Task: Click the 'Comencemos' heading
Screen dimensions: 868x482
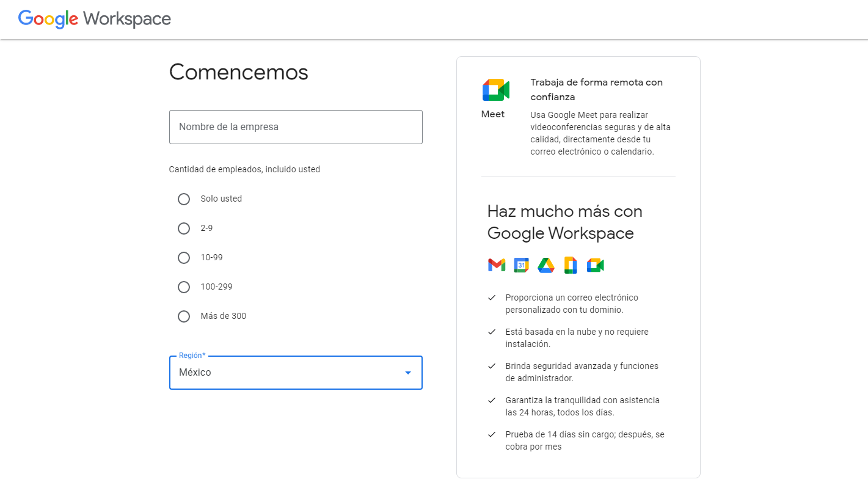Action: [238, 72]
